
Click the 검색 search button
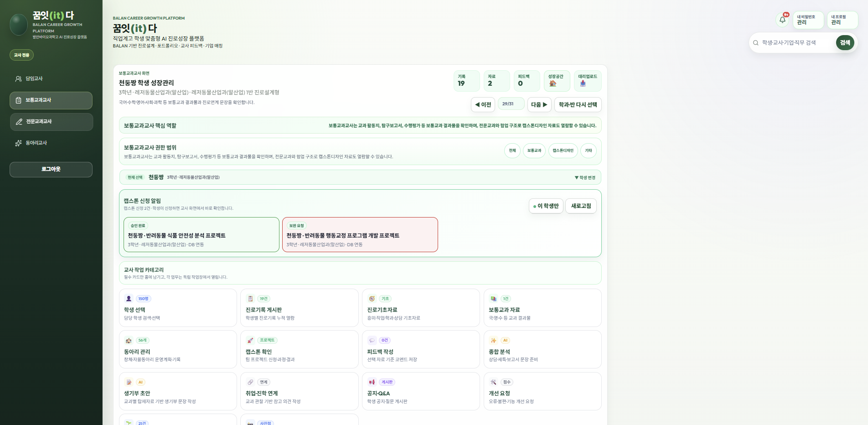(845, 43)
